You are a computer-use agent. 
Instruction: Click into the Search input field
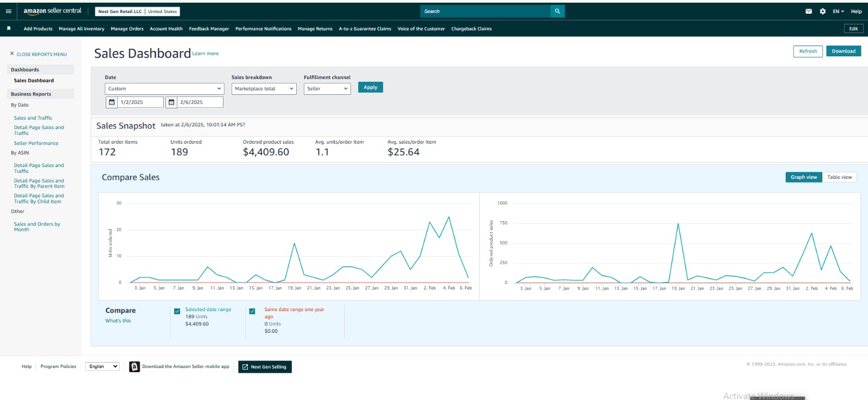pos(485,11)
